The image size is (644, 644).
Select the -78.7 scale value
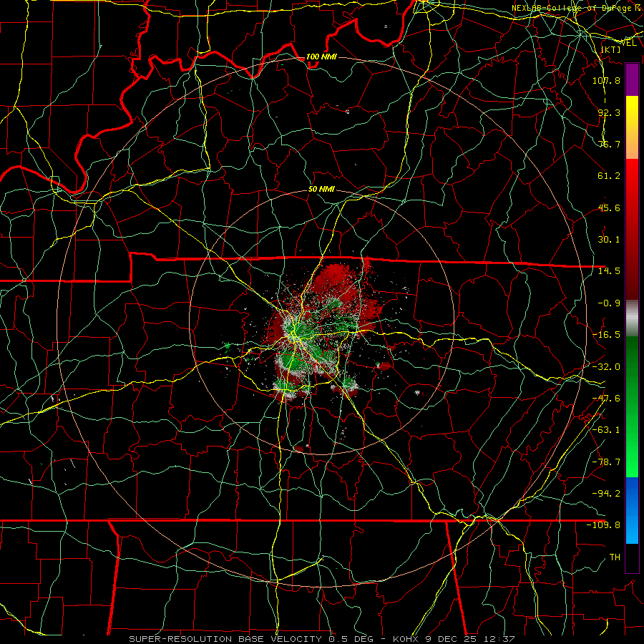[x=606, y=462]
